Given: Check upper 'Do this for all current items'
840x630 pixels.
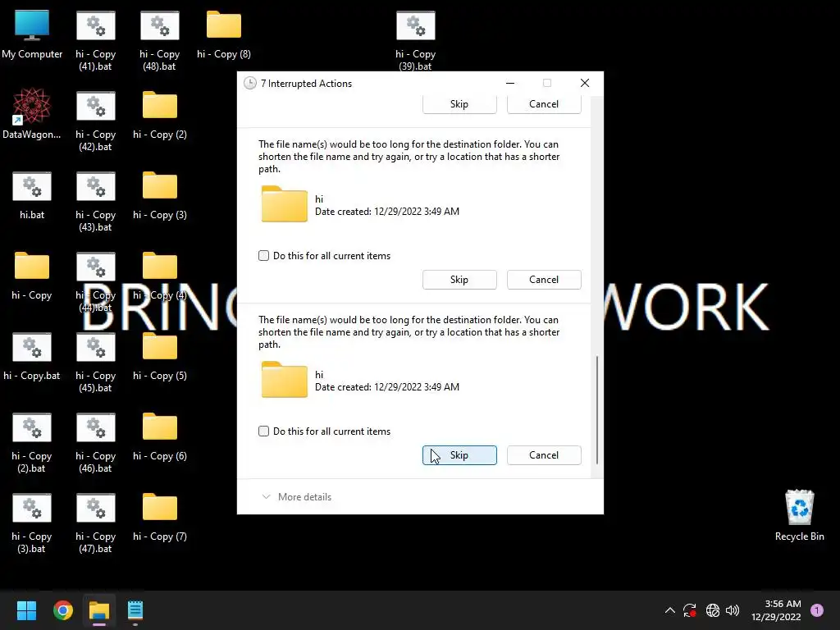Looking at the screenshot, I should click(263, 256).
